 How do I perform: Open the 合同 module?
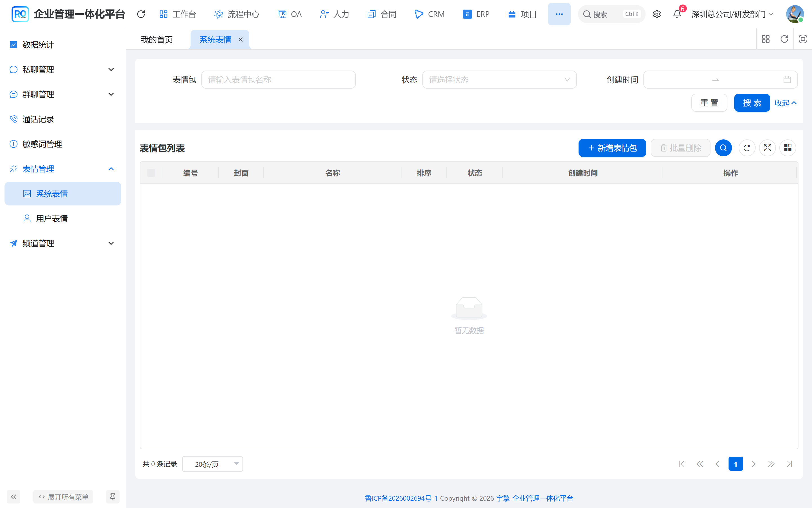(382, 14)
